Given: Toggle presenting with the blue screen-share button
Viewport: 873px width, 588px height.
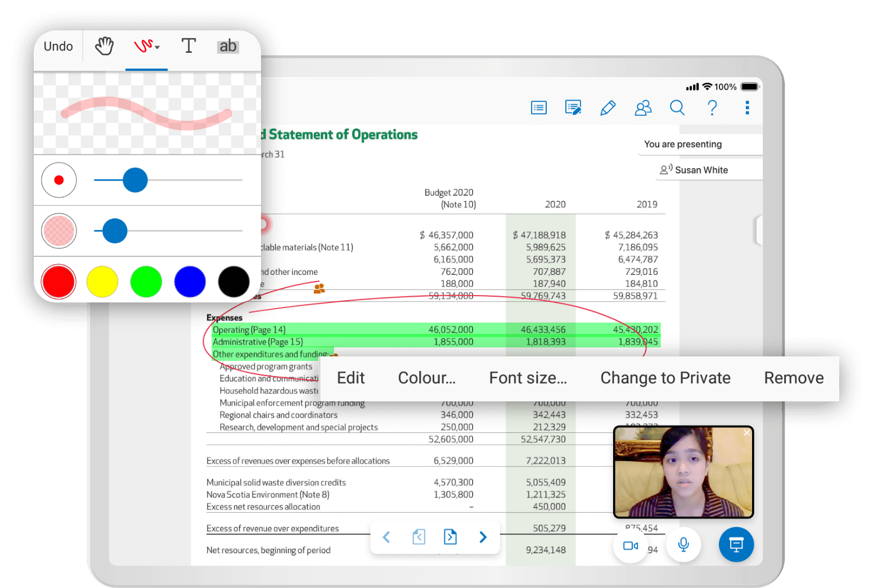Looking at the screenshot, I should click(x=736, y=544).
